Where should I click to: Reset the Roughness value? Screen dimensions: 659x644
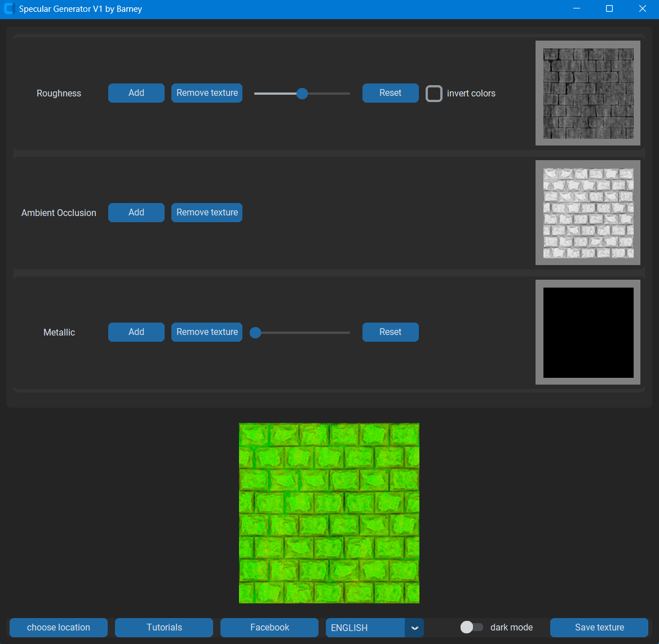coord(391,93)
